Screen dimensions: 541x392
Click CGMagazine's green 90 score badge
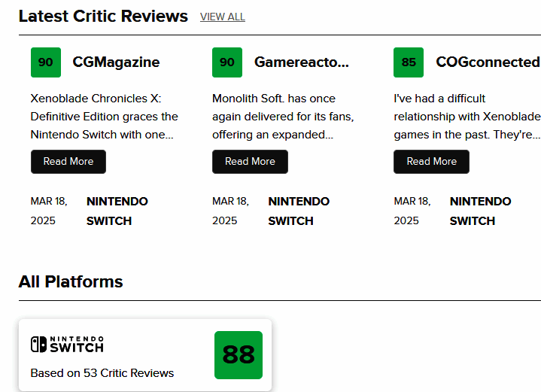(45, 62)
